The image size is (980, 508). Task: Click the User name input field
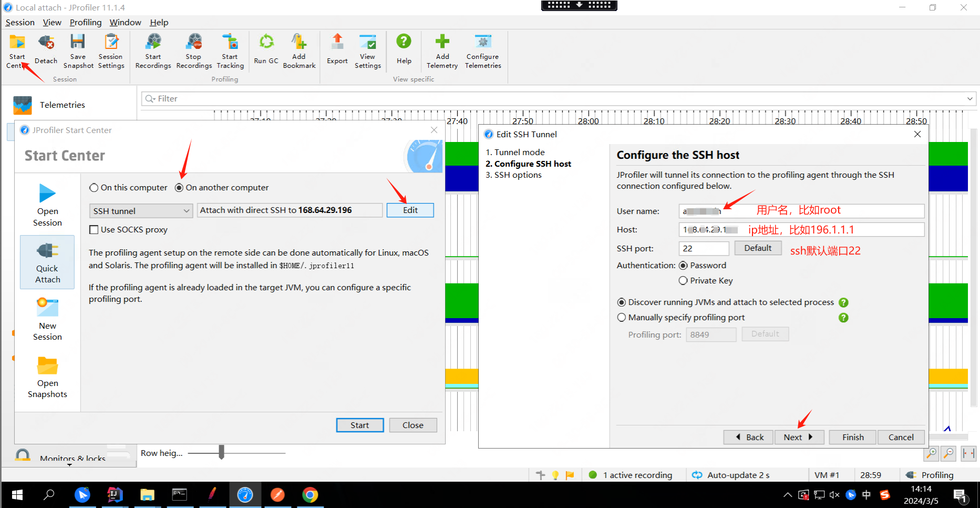coord(801,211)
